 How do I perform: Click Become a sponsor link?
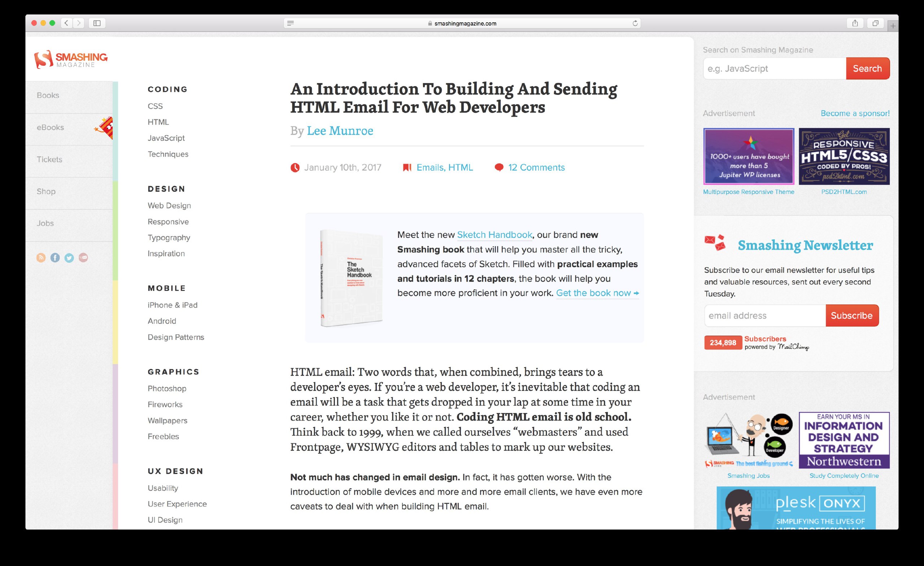(855, 113)
